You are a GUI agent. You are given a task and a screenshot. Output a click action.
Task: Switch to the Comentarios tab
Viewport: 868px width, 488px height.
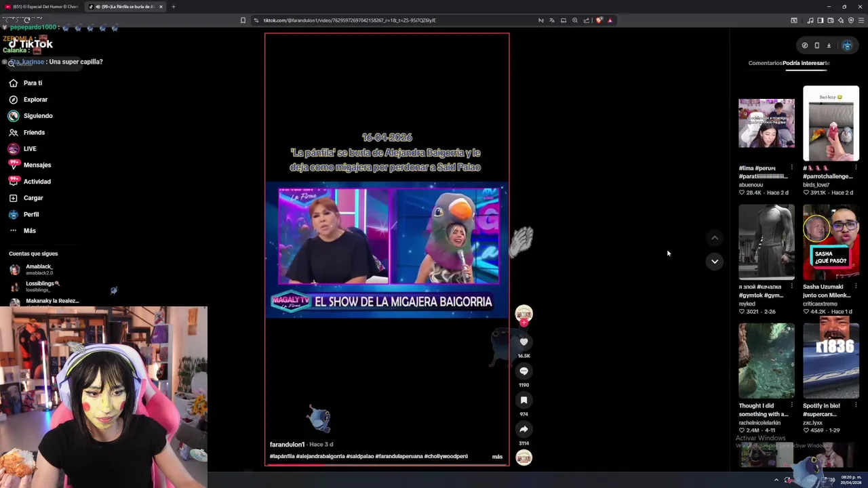765,63
